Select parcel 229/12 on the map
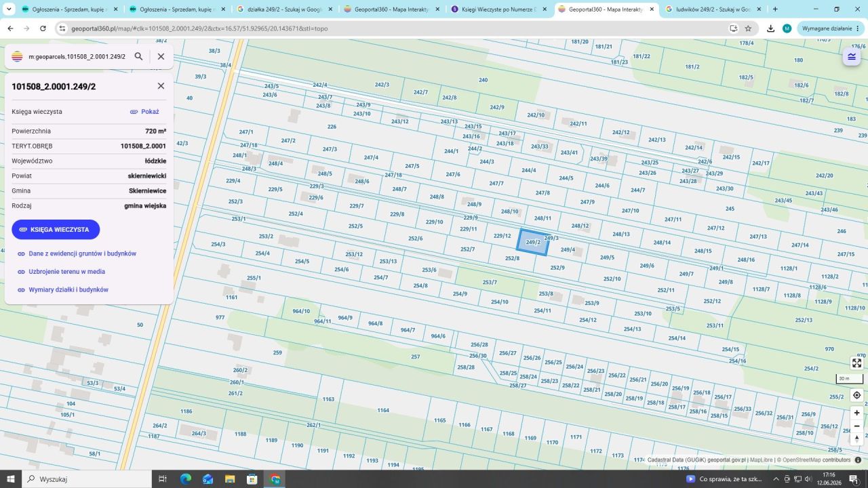868x488 pixels. click(502, 236)
